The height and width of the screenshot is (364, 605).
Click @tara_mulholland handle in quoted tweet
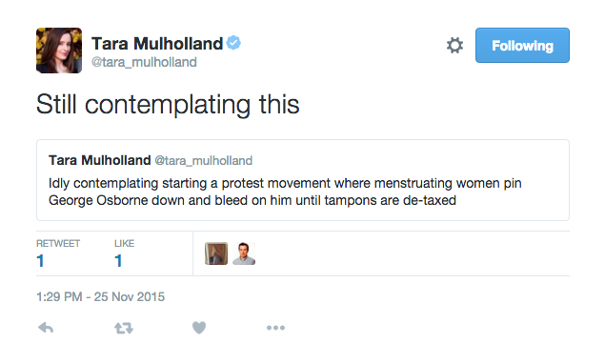point(203,161)
